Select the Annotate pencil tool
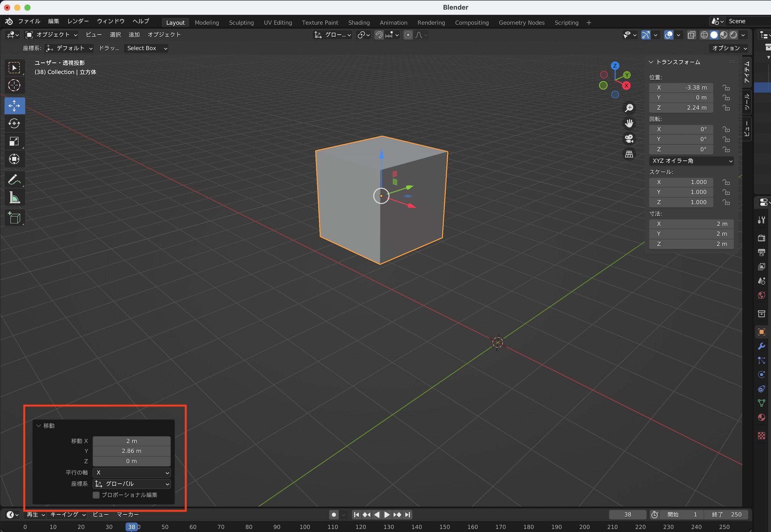Screen dimensions: 771x532 click(14, 180)
